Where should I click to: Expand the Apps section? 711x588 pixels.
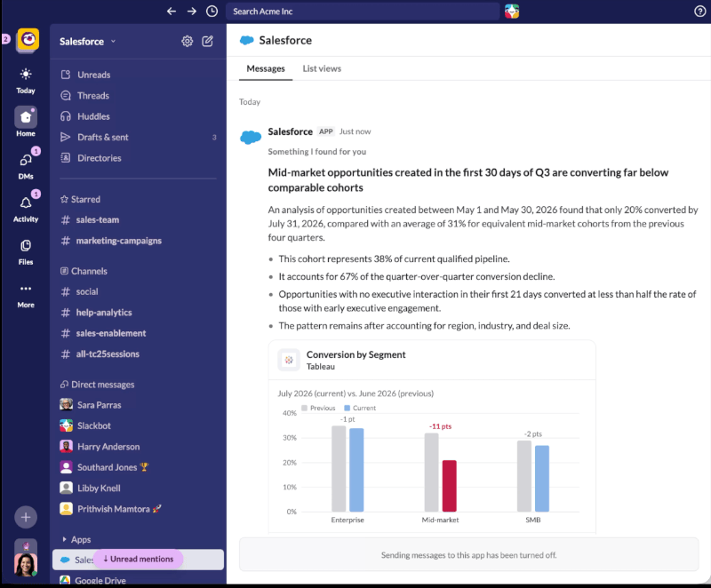pos(76,539)
